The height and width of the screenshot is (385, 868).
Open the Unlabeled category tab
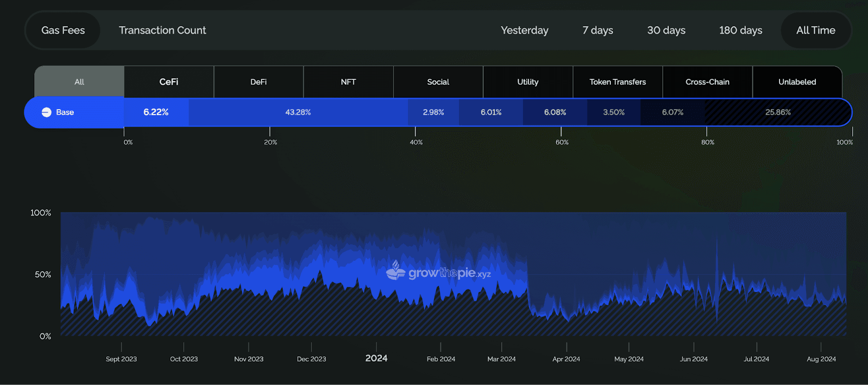pyautogui.click(x=797, y=82)
